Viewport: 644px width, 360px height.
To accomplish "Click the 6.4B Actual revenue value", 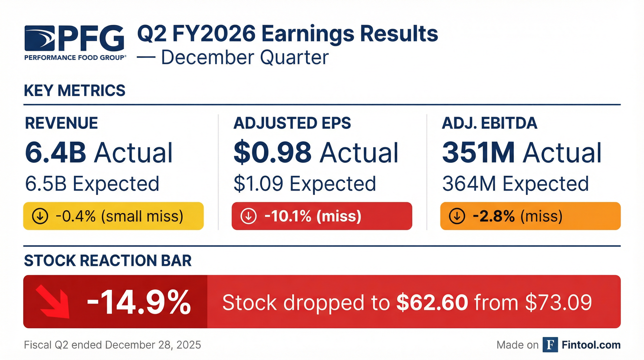I will [99, 153].
